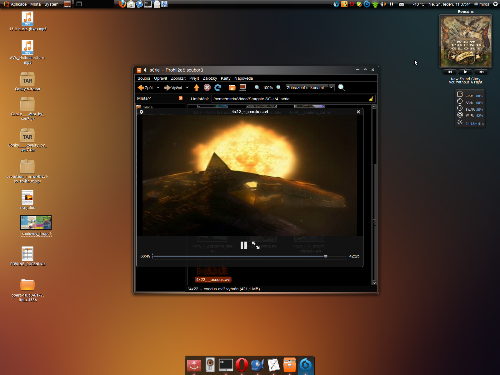Open the Přejít (Go) menu
500x375 pixels.
(x=194, y=78)
